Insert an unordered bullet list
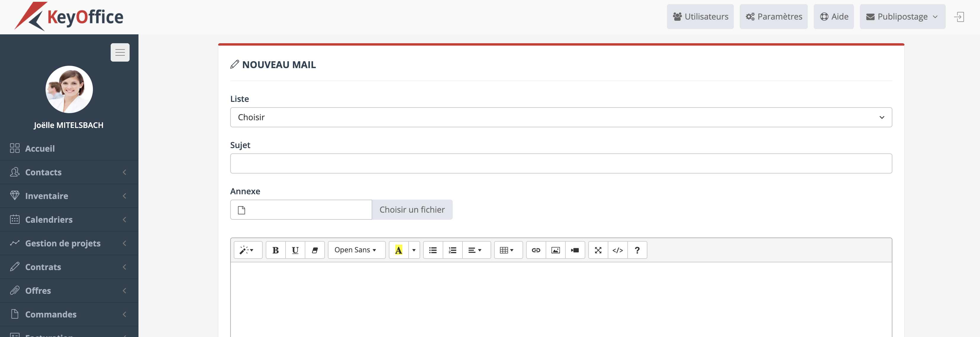This screenshot has width=980, height=337. pos(433,250)
